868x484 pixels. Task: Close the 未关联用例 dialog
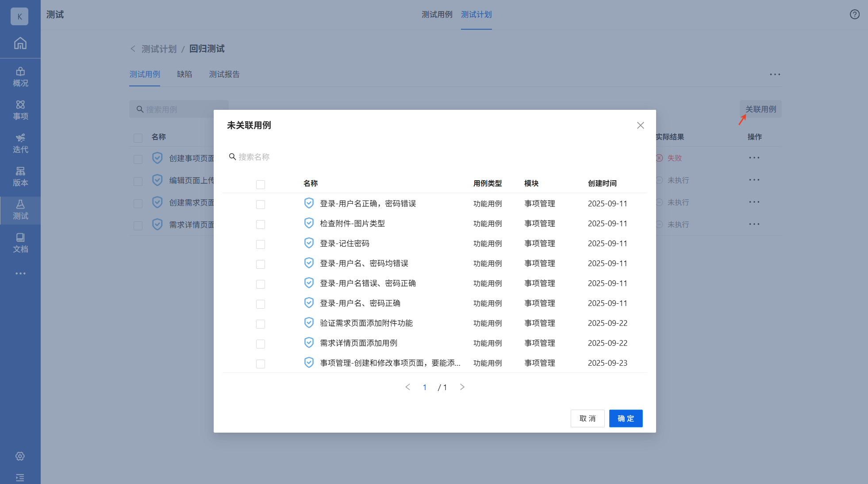(640, 125)
